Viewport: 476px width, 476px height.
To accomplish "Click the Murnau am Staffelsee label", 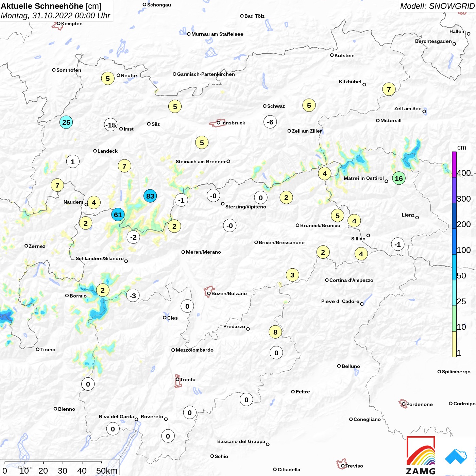I will click(x=217, y=34).
